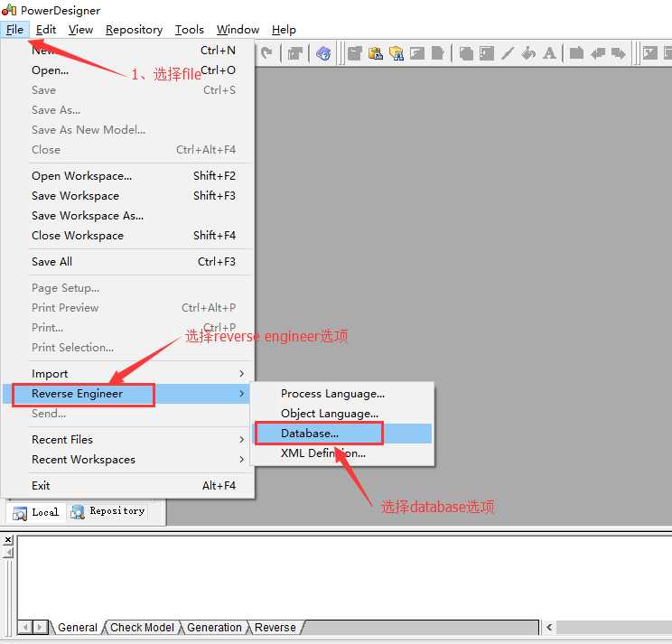The width and height of the screenshot is (672, 644).
Task: Click the grayed Print Preview entry
Action: click(128, 308)
